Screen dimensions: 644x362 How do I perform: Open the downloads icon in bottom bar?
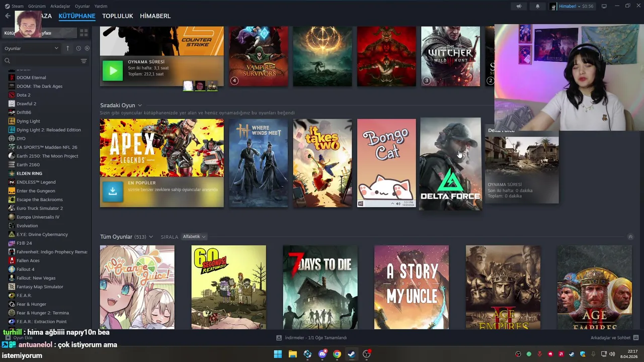tap(279, 338)
